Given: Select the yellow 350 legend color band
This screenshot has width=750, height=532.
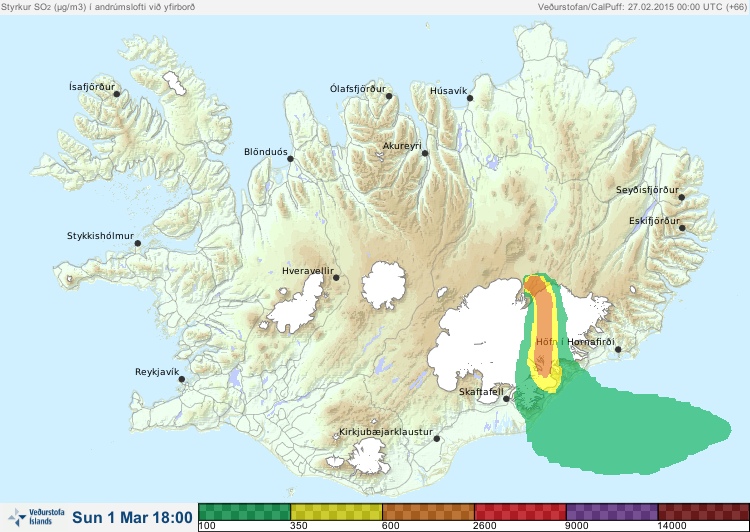Looking at the screenshot, I should (336, 512).
